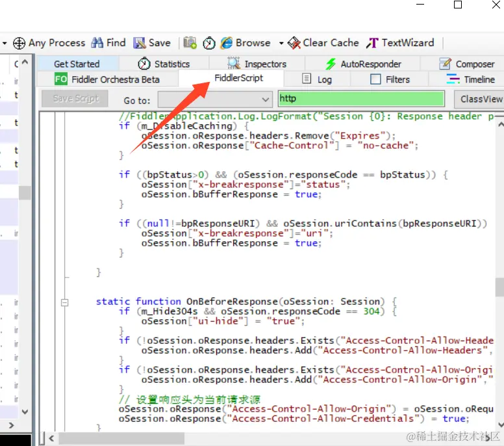Minimize the Fiddler window
The image size is (504, 446).
(420, 5)
